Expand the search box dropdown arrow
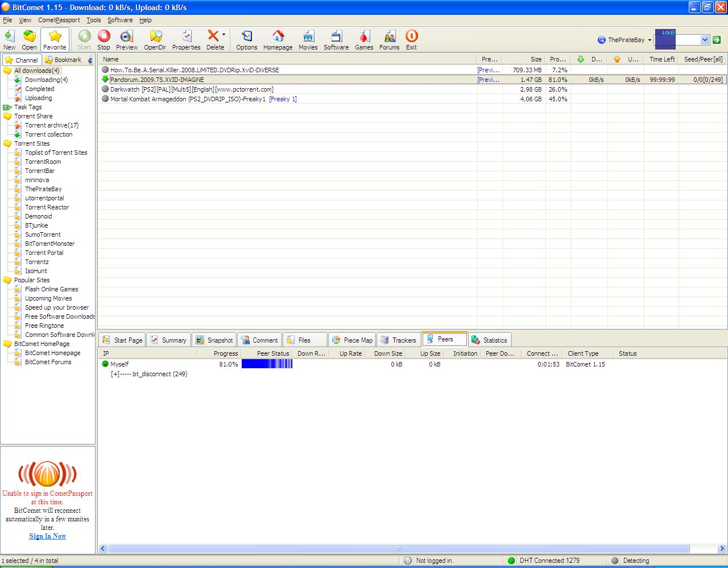 click(x=705, y=40)
